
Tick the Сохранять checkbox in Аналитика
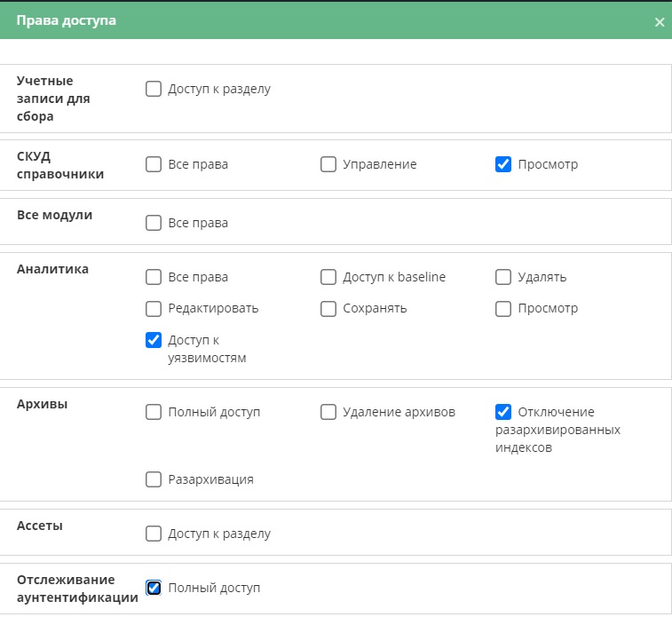(328, 309)
